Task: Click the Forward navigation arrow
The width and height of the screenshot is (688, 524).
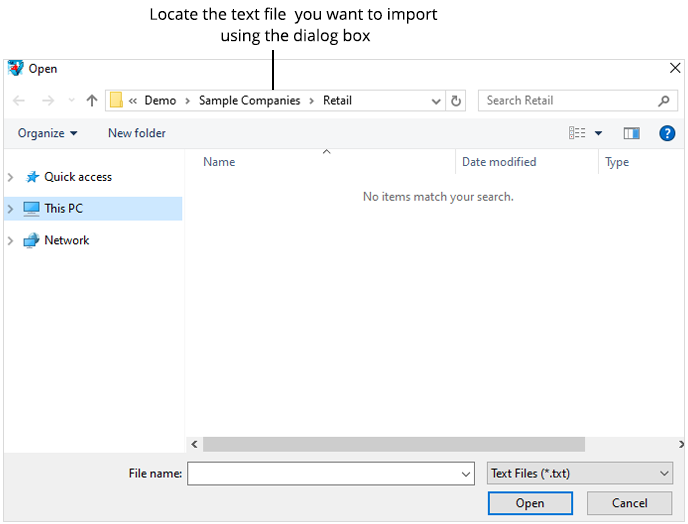Action: 47,101
